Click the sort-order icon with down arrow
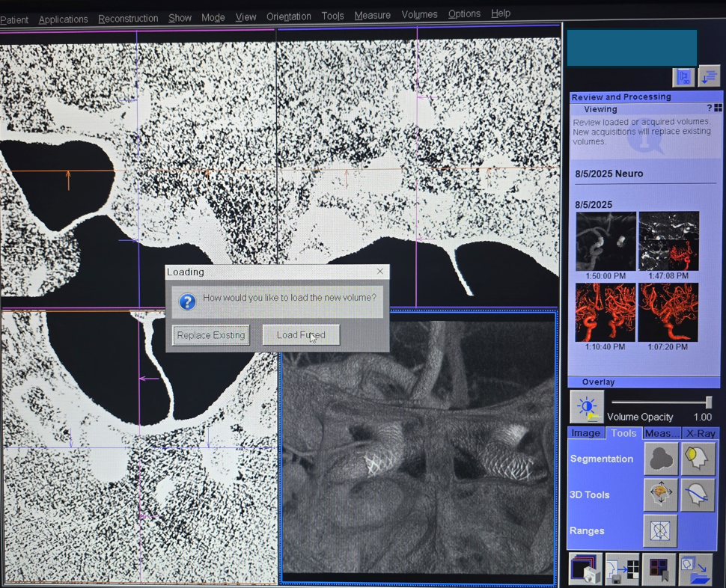Screen dimensions: 726x588 (708, 77)
